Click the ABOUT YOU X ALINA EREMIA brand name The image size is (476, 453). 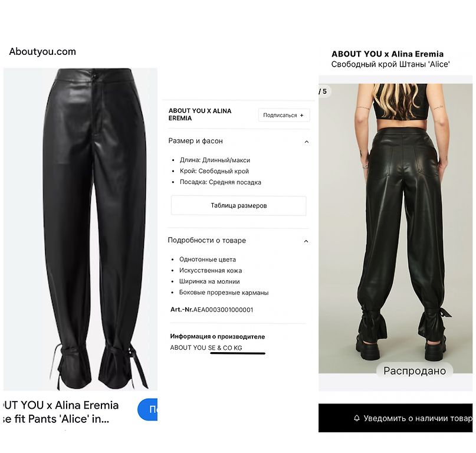(200, 114)
